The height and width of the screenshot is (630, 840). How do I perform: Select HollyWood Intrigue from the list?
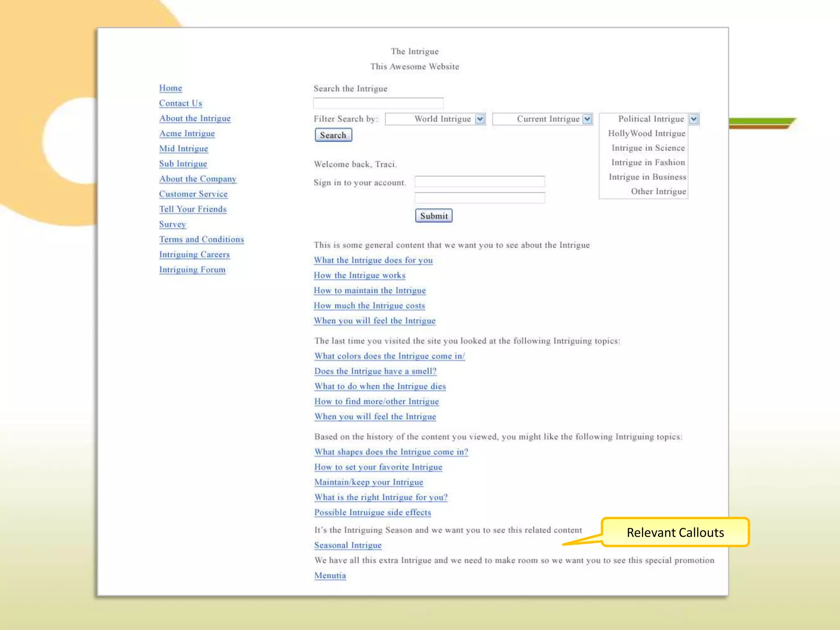[x=646, y=133]
